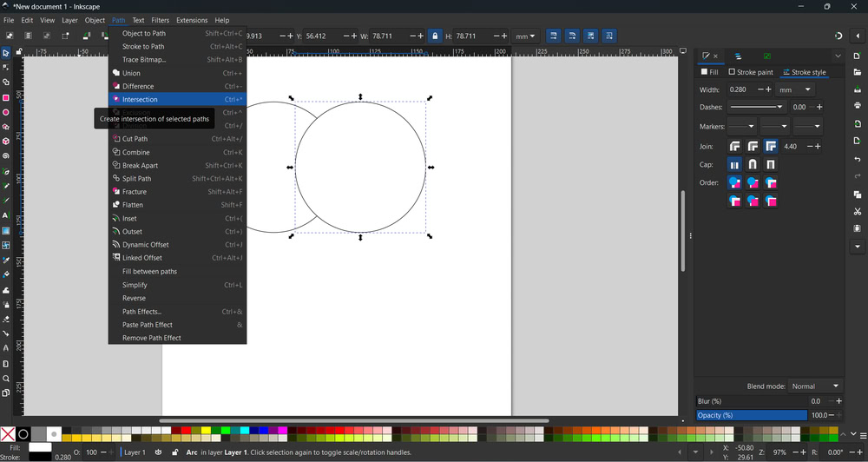Click the undo icon in the right toolbar
The height and width of the screenshot is (462, 868).
pyautogui.click(x=858, y=160)
